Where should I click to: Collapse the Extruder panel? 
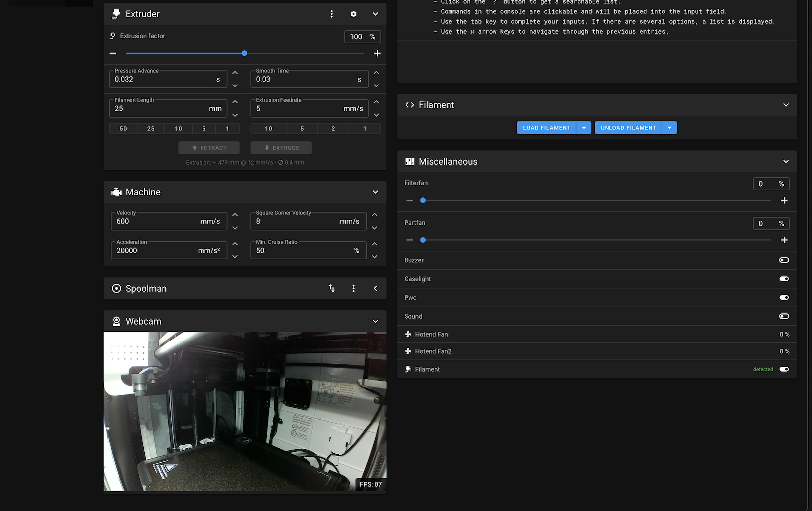(x=375, y=14)
